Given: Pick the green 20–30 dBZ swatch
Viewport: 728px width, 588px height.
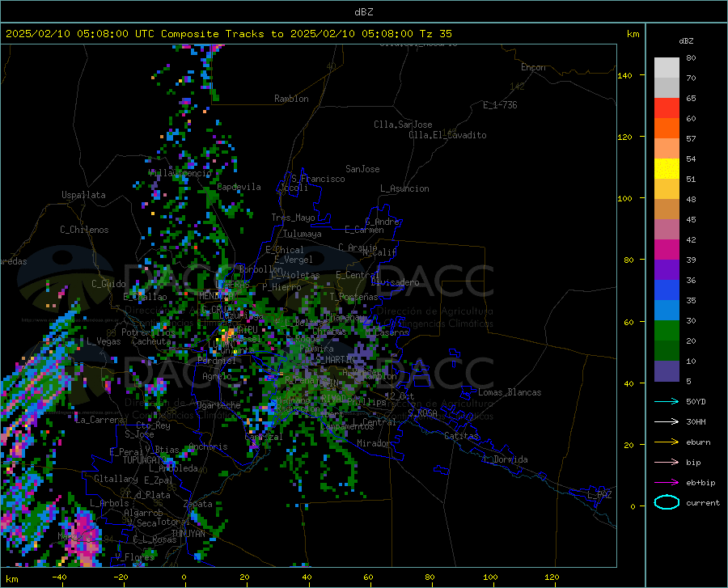Looking at the screenshot, I should pos(667,331).
